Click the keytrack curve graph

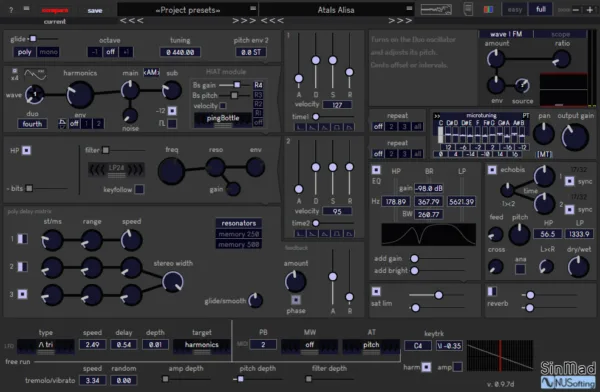500,356
